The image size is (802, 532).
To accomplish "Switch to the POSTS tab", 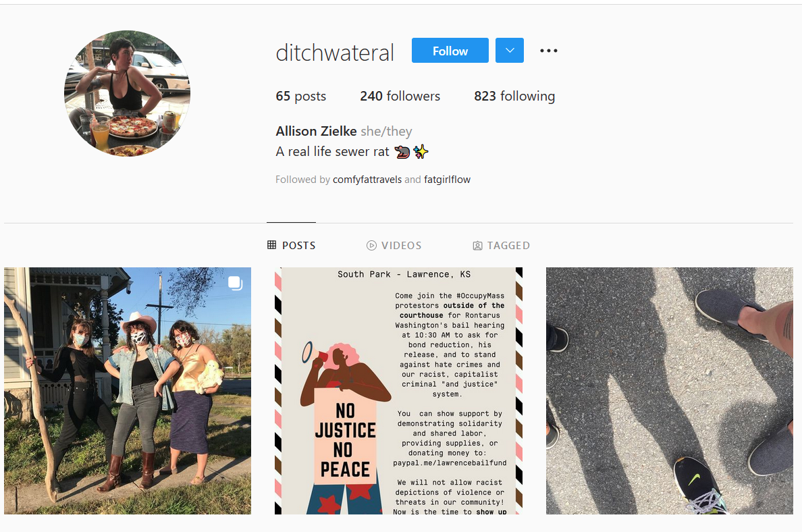I will 291,246.
